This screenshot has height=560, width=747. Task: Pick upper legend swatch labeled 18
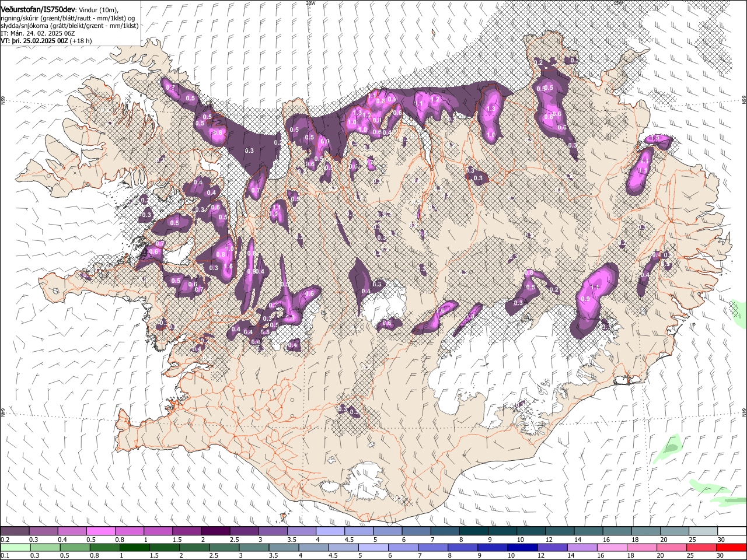pos(646,531)
